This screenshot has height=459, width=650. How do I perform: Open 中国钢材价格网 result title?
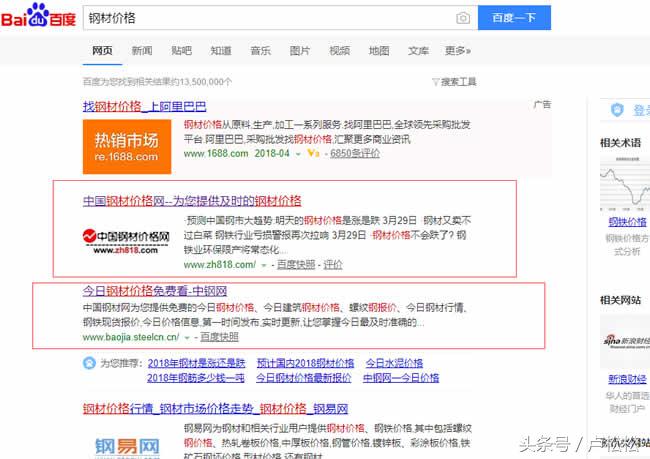pos(192,201)
